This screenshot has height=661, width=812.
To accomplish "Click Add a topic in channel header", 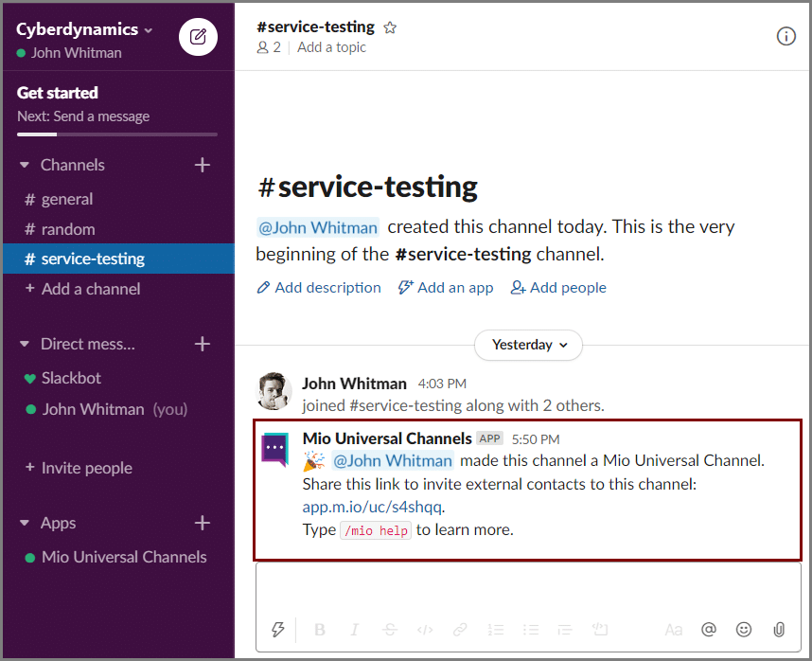I will pyautogui.click(x=331, y=47).
